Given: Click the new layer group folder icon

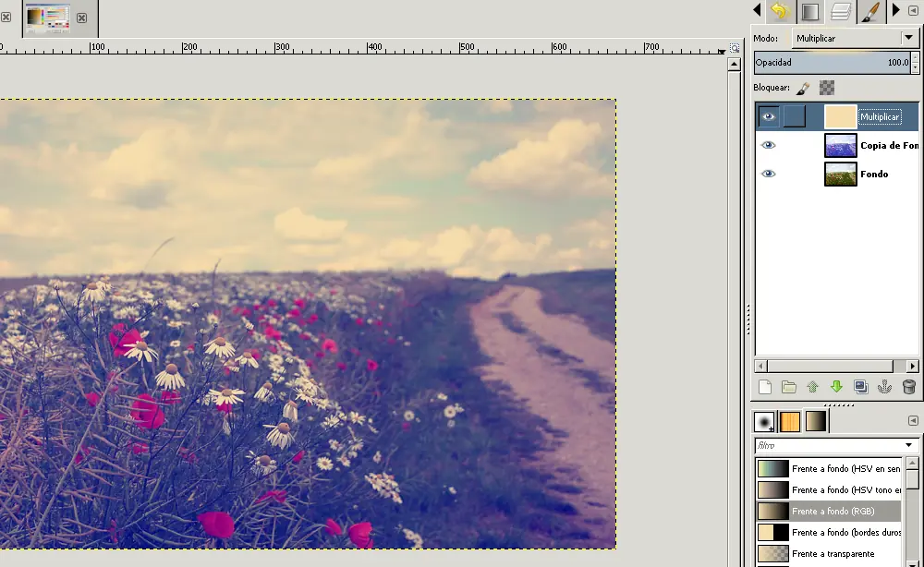Looking at the screenshot, I should (x=788, y=388).
